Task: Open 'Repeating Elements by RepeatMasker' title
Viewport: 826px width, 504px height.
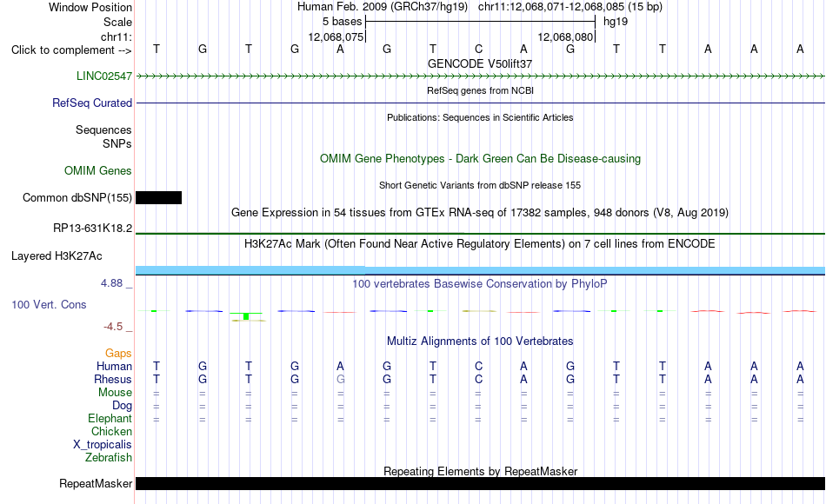Action: tap(480, 471)
